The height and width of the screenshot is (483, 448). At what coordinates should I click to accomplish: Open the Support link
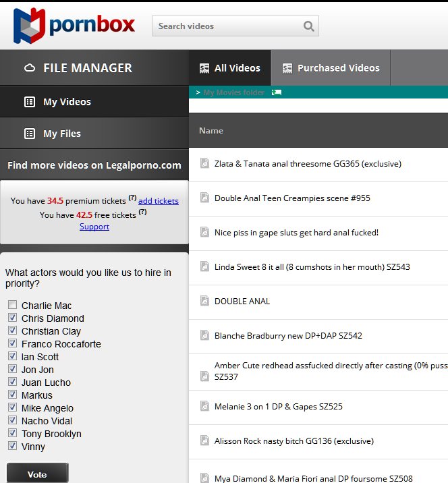coord(94,227)
